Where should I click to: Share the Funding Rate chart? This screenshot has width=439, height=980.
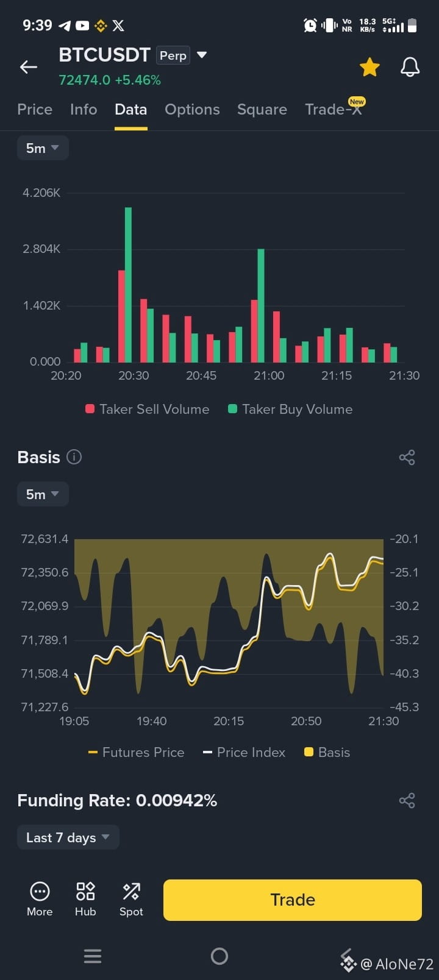pyautogui.click(x=407, y=800)
